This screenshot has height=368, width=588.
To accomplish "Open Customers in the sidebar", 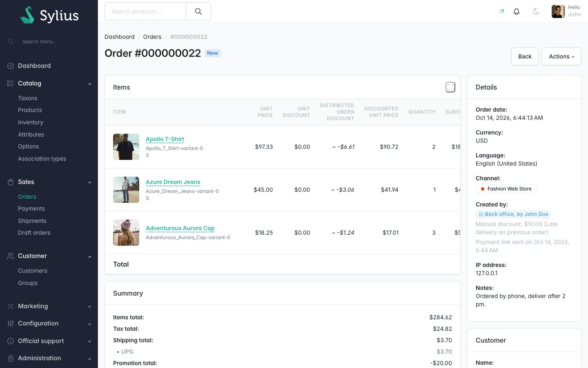I will (x=33, y=271).
